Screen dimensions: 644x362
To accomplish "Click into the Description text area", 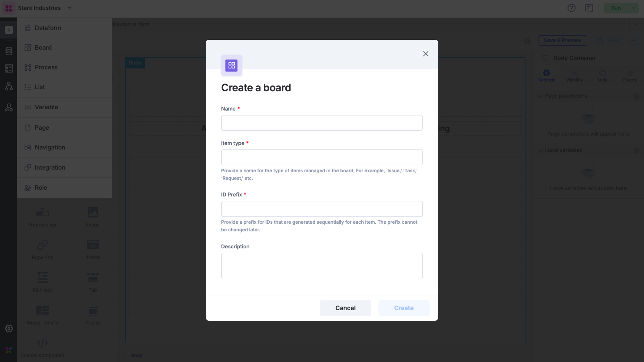I will point(322,266).
